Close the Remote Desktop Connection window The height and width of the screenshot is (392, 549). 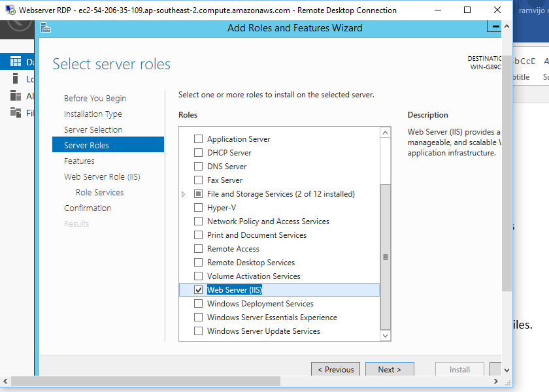point(497,10)
